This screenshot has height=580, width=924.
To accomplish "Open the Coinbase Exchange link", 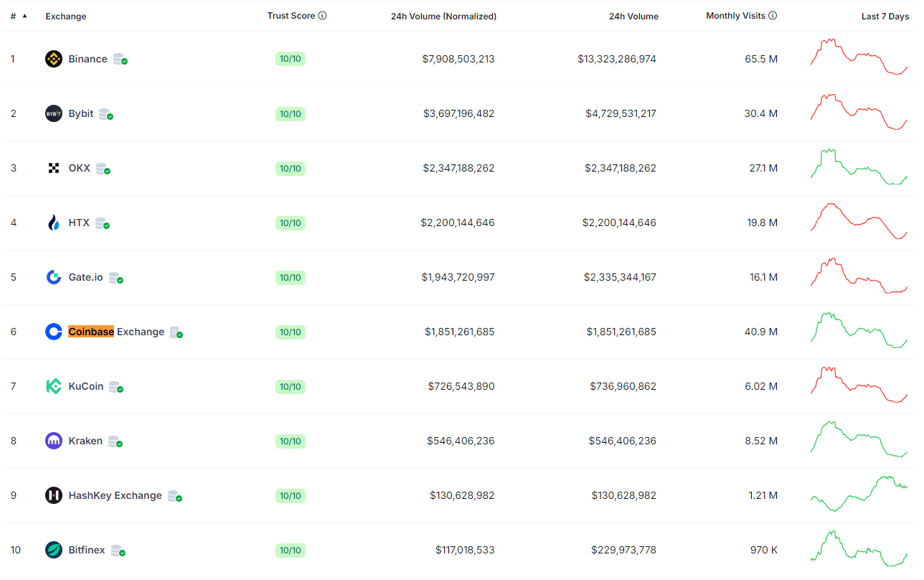I will 116,332.
